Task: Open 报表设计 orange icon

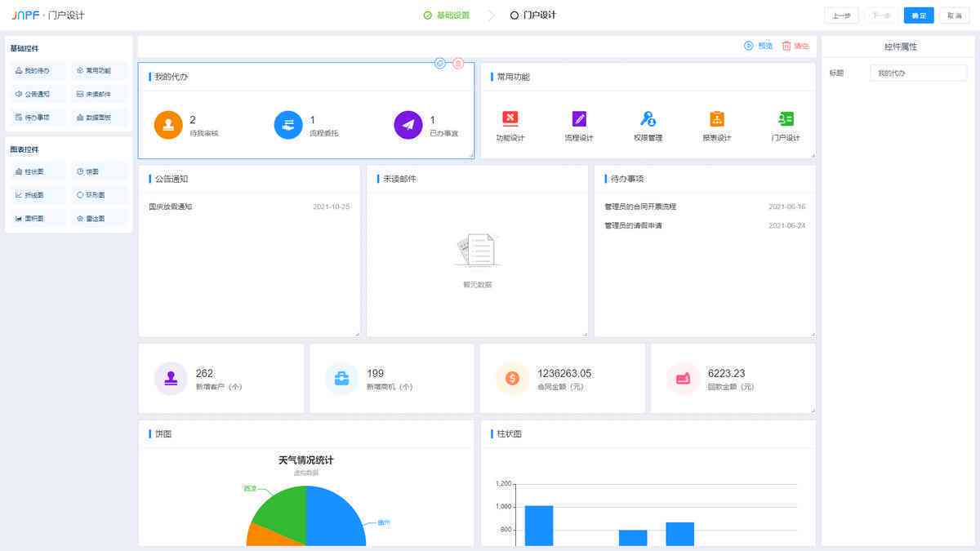Action: [717, 118]
